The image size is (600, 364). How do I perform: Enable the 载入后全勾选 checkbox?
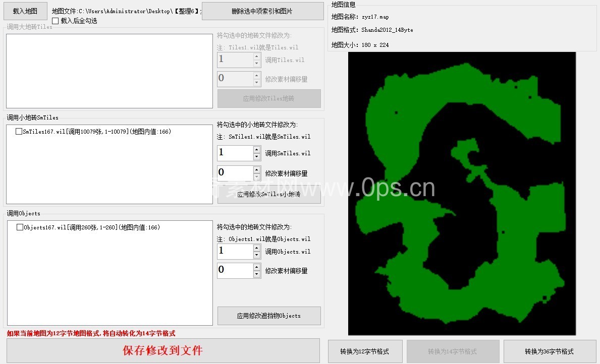point(56,21)
